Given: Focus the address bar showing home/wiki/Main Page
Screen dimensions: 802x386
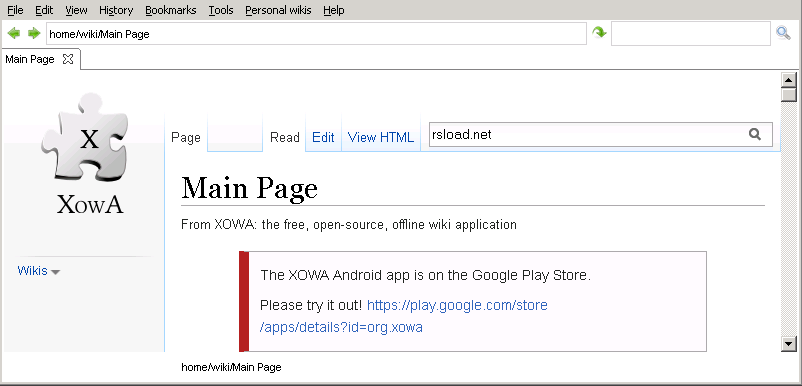Looking at the screenshot, I should (316, 34).
